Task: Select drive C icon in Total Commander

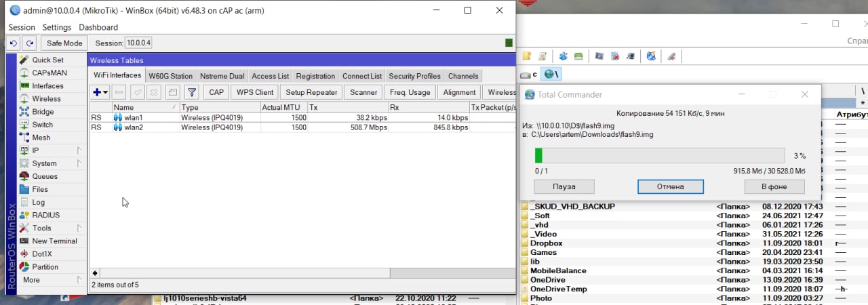Action: (x=529, y=74)
